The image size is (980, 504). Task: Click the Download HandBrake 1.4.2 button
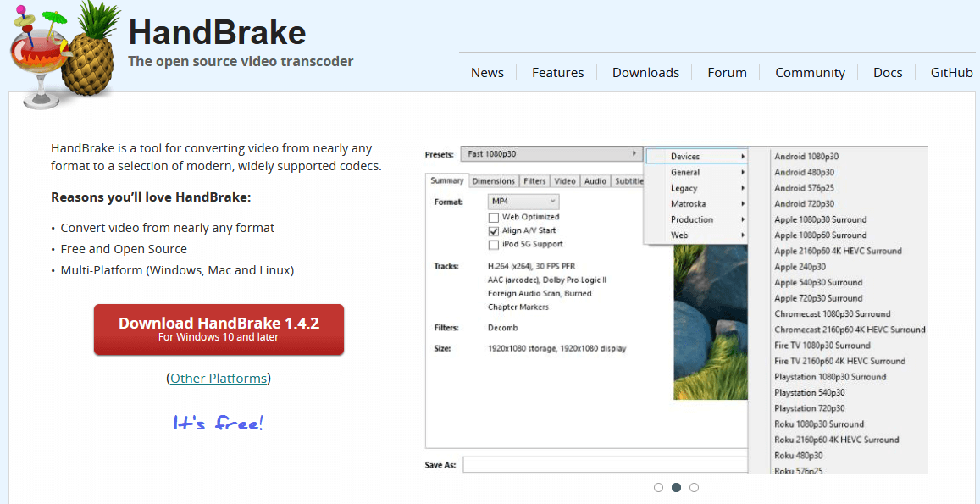[219, 330]
